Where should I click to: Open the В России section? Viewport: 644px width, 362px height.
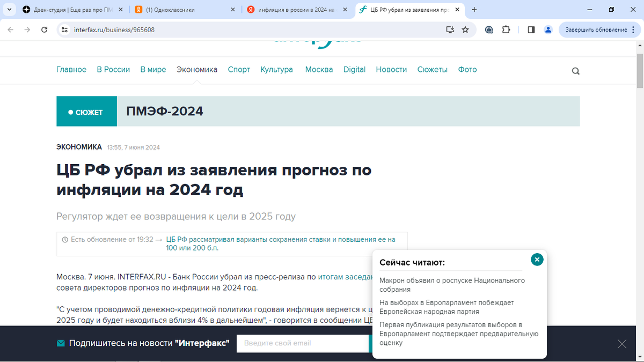pos(113,70)
